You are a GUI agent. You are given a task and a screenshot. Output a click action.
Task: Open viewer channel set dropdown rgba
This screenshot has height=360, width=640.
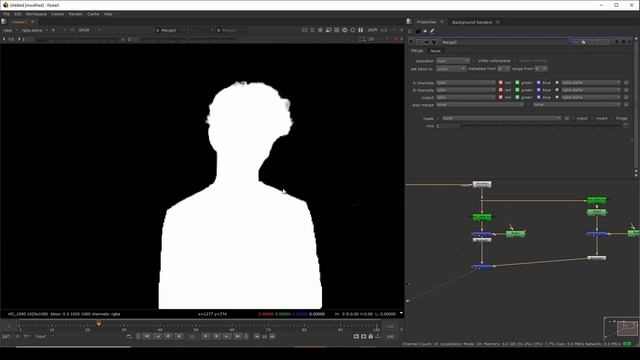pyautogui.click(x=10, y=30)
